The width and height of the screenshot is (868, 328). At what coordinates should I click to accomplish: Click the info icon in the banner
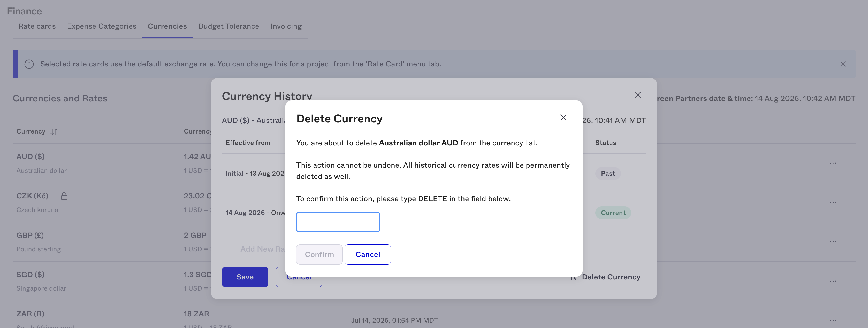(x=29, y=64)
